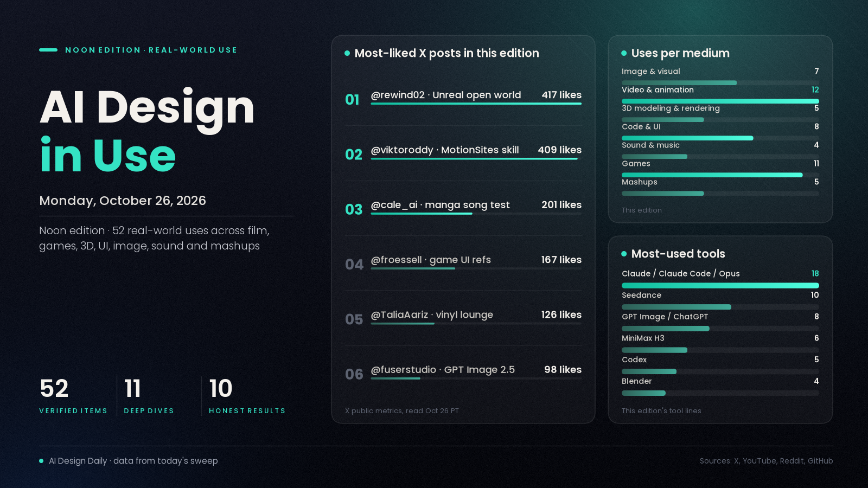
Task: Click the 'Blender' tool label
Action: click(x=637, y=381)
